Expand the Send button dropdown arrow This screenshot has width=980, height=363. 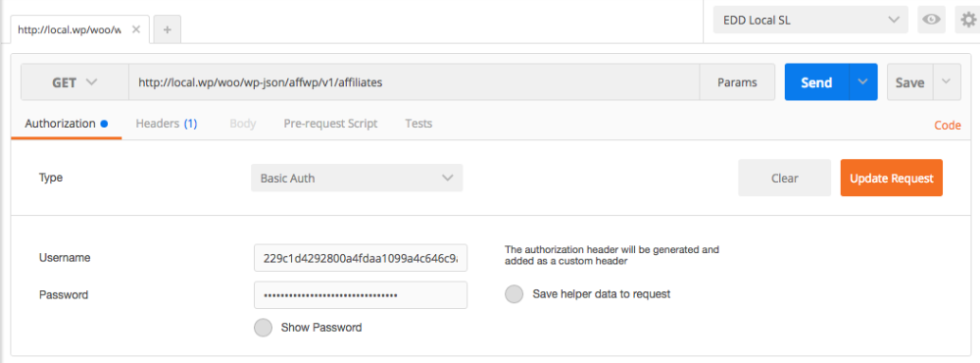point(863,82)
